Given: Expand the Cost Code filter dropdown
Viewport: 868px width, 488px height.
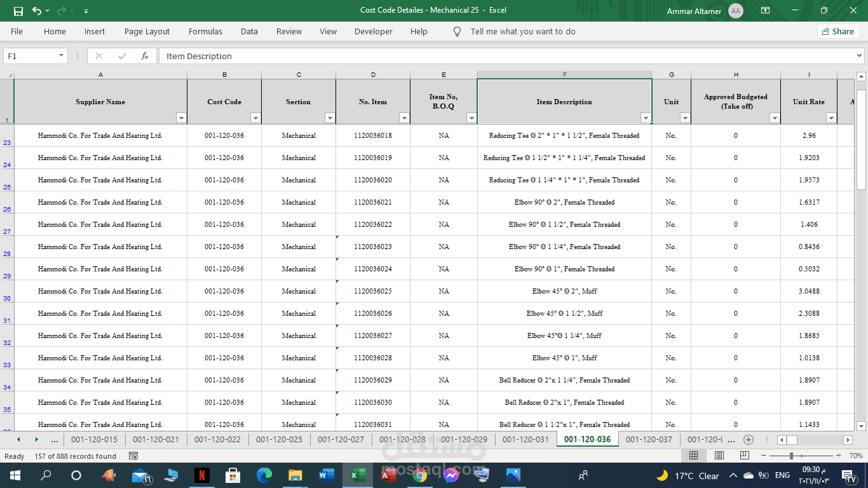Looking at the screenshot, I should click(x=255, y=118).
